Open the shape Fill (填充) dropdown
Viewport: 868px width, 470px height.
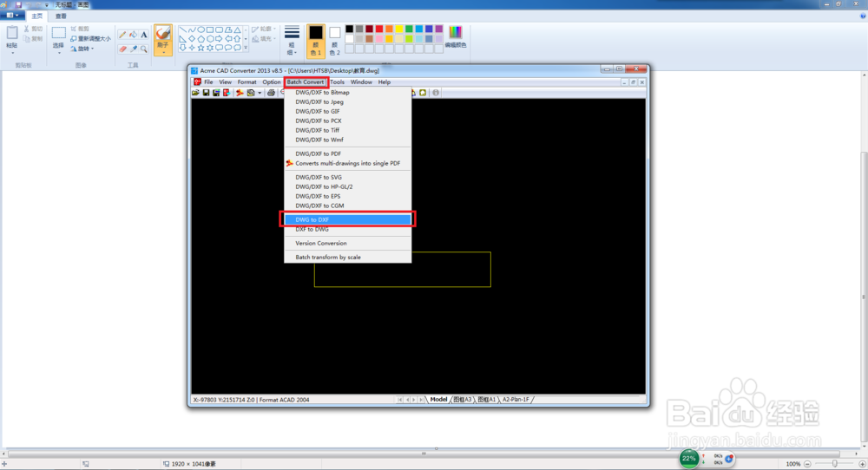(x=264, y=39)
